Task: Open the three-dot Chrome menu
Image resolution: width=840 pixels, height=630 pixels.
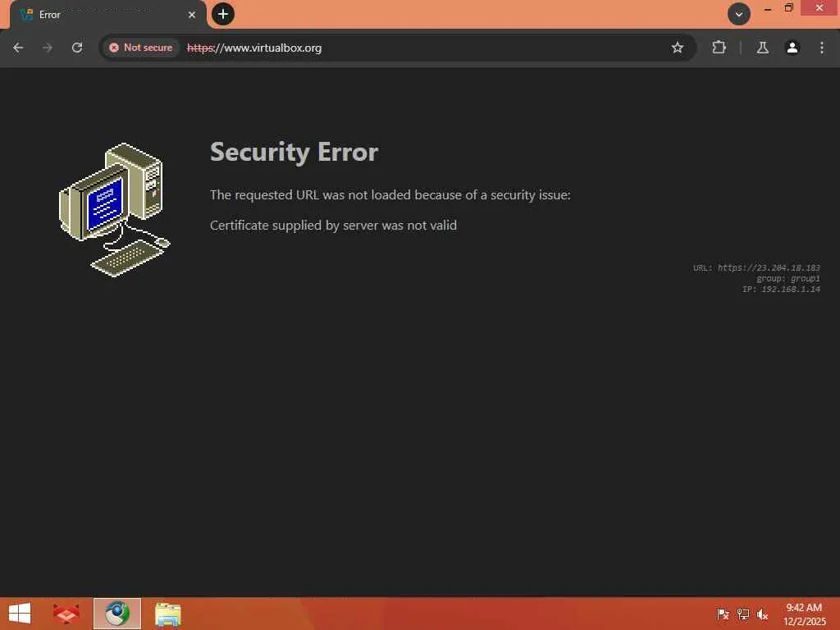Action: pyautogui.click(x=822, y=48)
